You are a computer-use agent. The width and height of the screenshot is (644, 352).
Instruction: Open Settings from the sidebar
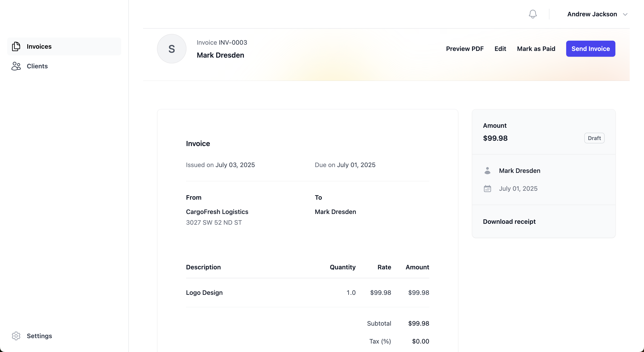coord(39,336)
